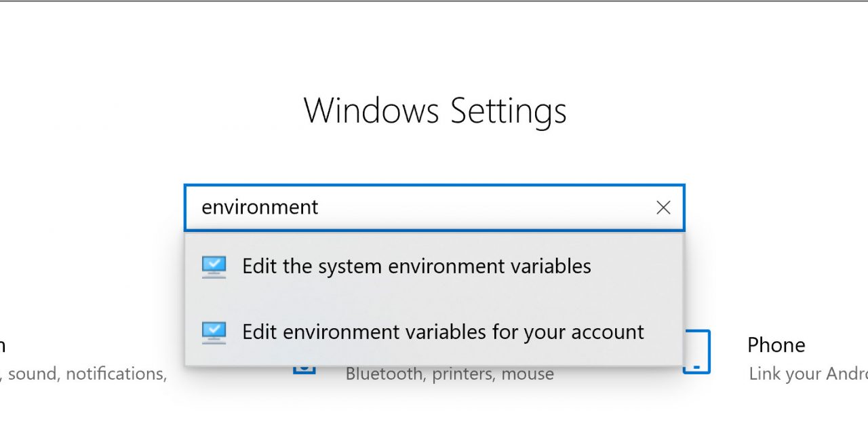Click partially hidden Devices icon below dropdown
The image size is (868, 434).
(304, 369)
